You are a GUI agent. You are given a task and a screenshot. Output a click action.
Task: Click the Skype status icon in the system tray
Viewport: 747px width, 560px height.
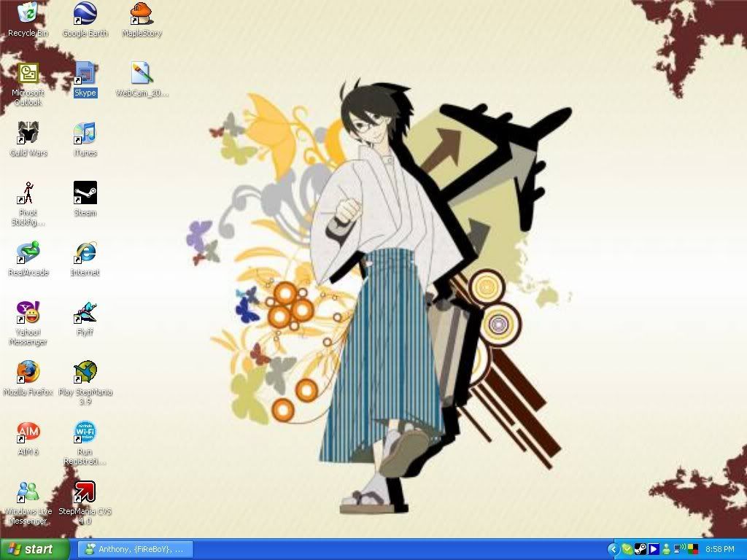(627, 550)
